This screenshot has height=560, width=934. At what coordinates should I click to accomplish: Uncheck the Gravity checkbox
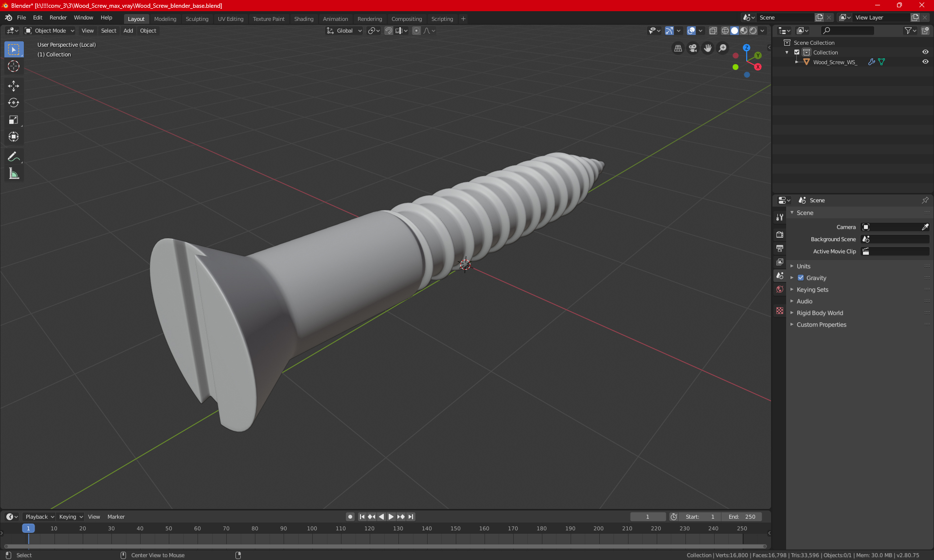click(x=801, y=278)
